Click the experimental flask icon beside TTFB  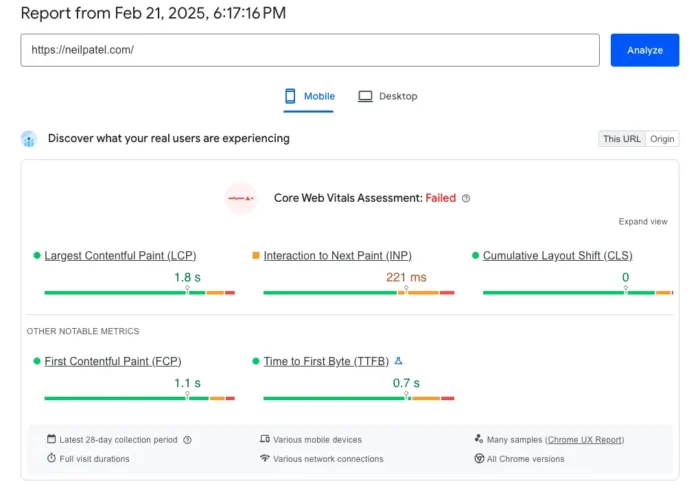[398, 360]
